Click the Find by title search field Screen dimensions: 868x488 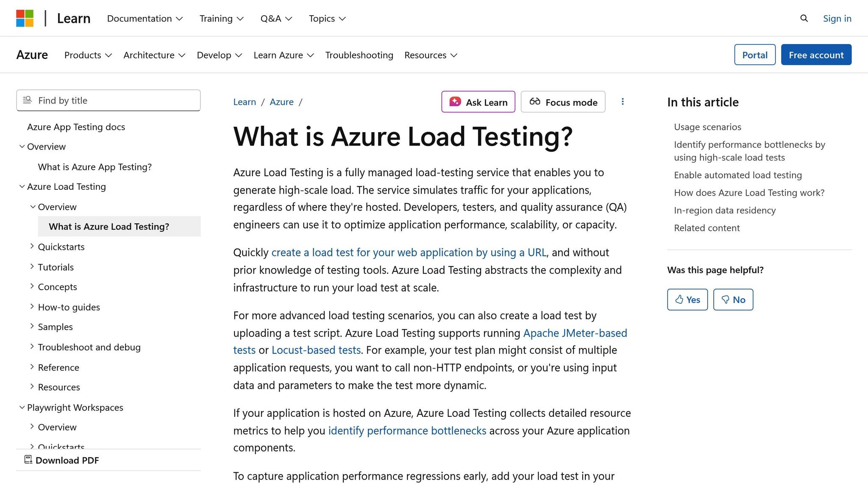[x=108, y=100]
